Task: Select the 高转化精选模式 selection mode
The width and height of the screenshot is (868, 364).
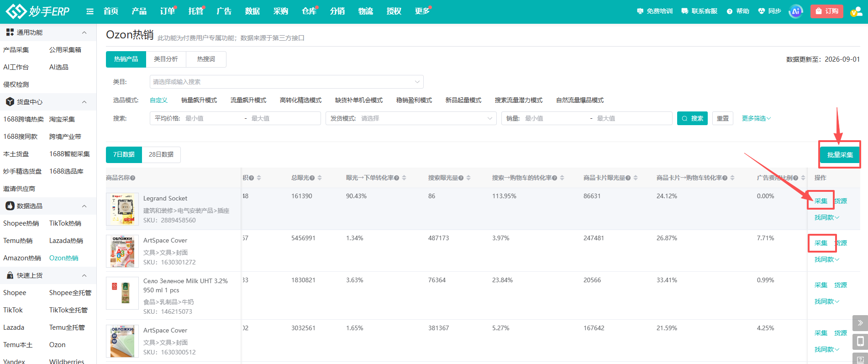Action: tap(300, 100)
